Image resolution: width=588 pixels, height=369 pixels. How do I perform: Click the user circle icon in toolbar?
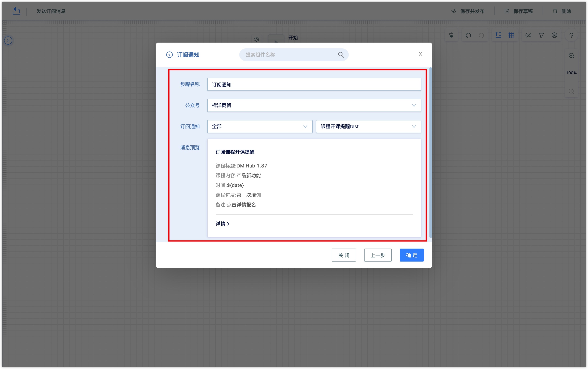coord(554,35)
